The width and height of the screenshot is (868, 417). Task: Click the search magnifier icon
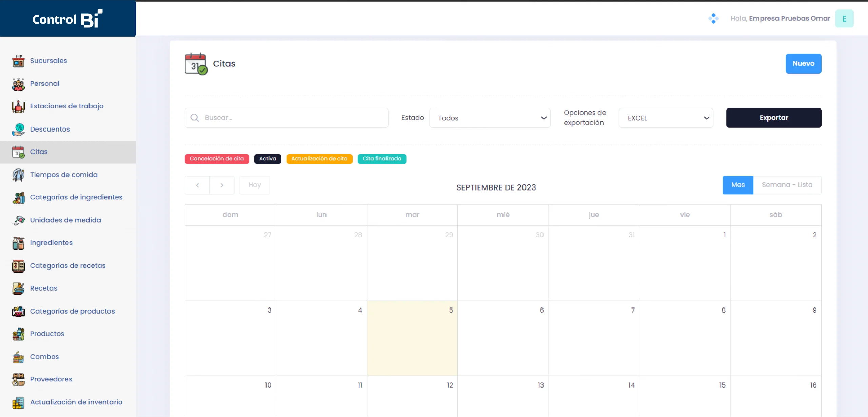[195, 118]
